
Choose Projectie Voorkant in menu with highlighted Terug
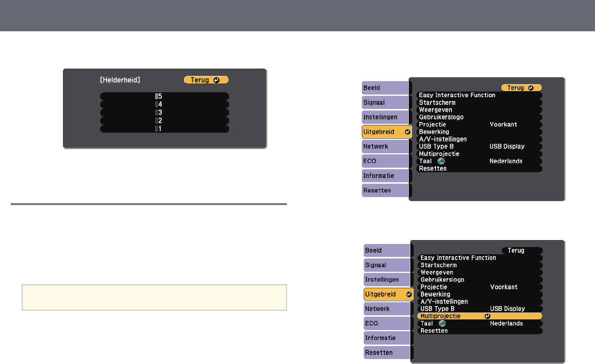click(479, 124)
